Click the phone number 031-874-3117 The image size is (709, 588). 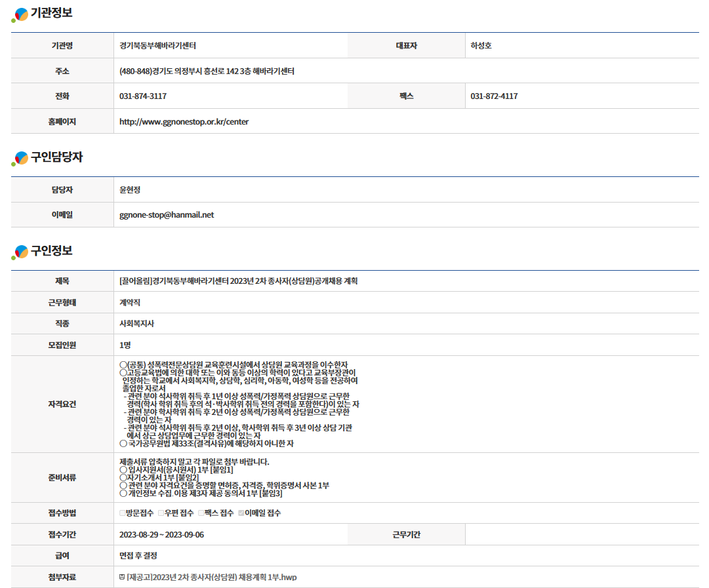pos(143,96)
